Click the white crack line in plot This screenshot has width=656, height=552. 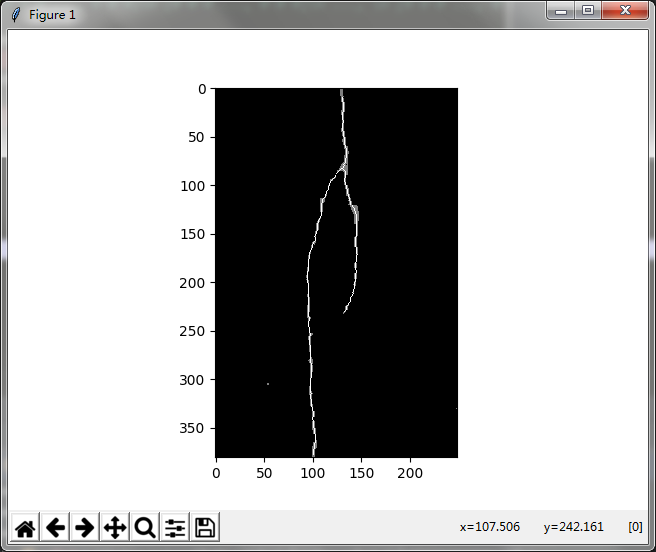point(309,293)
